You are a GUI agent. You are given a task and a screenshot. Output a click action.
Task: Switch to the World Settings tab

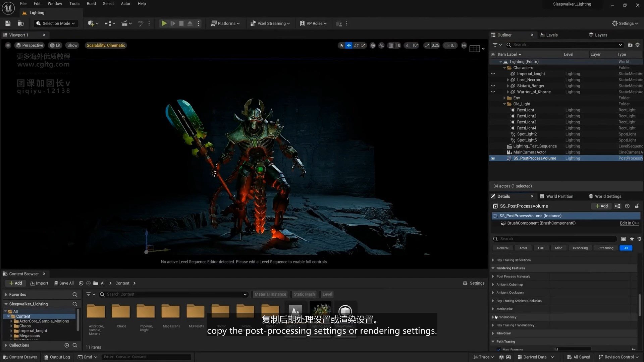[605, 196]
